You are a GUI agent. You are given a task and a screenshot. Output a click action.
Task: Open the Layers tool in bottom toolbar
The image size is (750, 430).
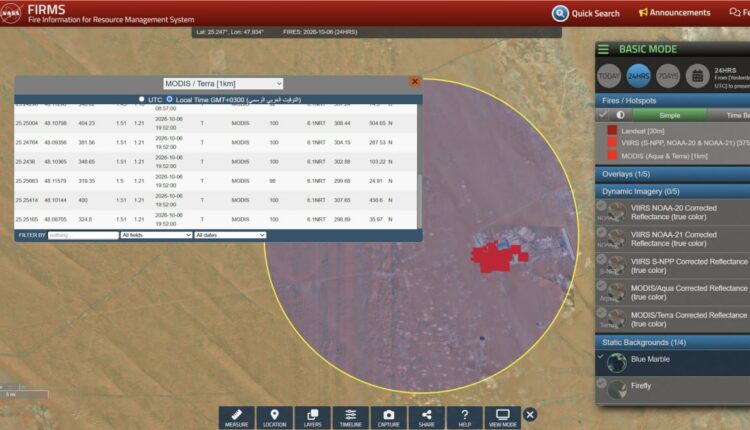click(x=312, y=418)
